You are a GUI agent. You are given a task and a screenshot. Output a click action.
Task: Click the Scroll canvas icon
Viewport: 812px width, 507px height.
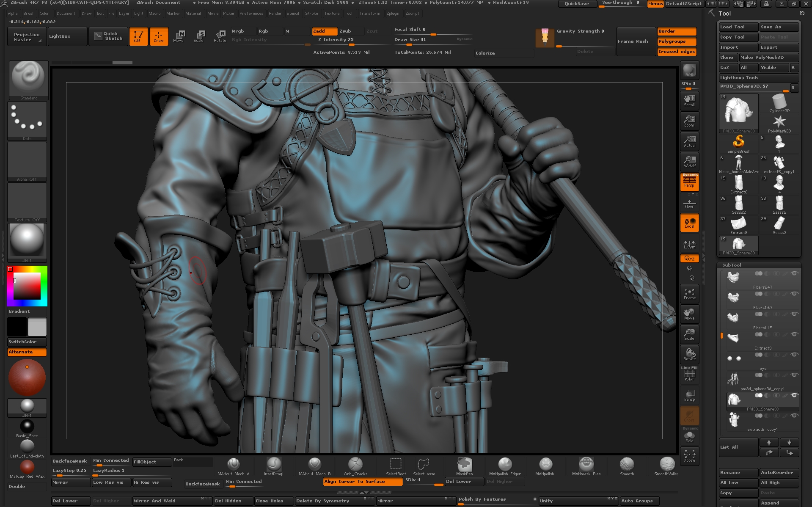click(689, 101)
